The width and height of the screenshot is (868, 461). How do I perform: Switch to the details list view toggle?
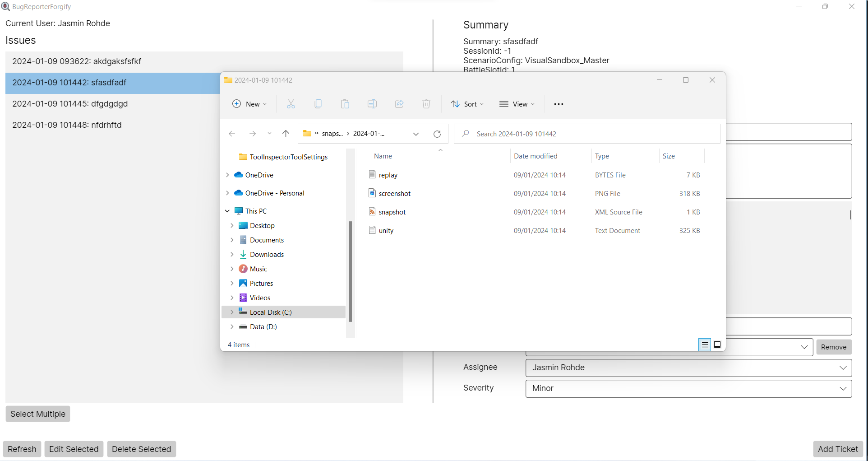(705, 345)
